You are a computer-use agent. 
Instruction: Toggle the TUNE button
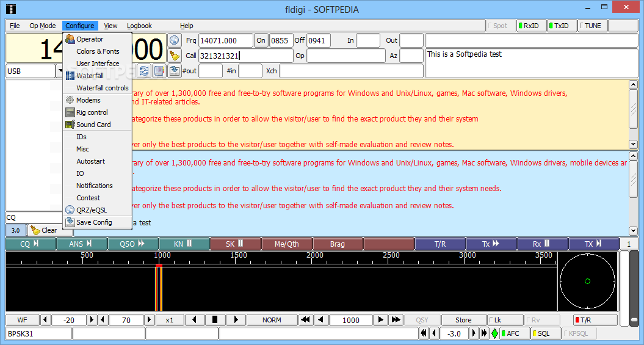pos(592,26)
